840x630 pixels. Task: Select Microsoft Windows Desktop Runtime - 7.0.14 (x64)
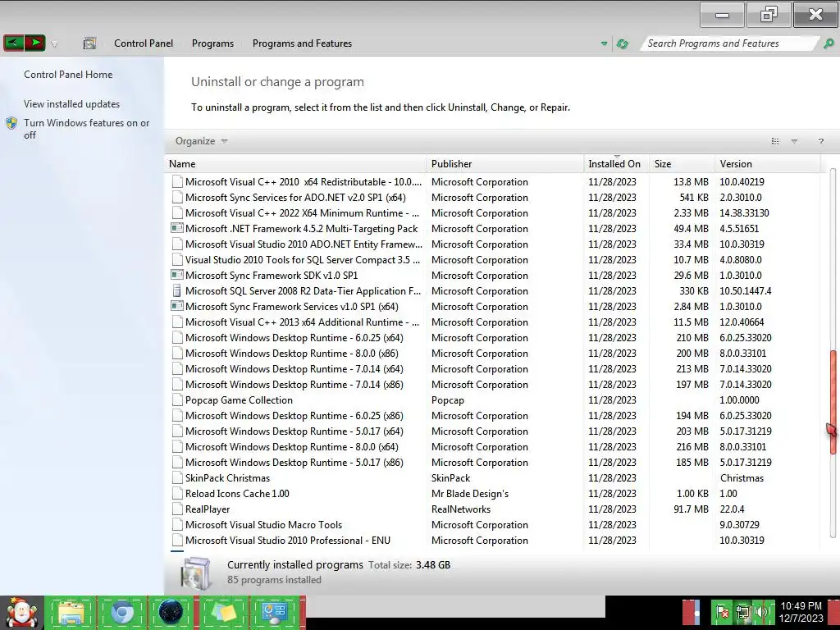tap(493, 368)
